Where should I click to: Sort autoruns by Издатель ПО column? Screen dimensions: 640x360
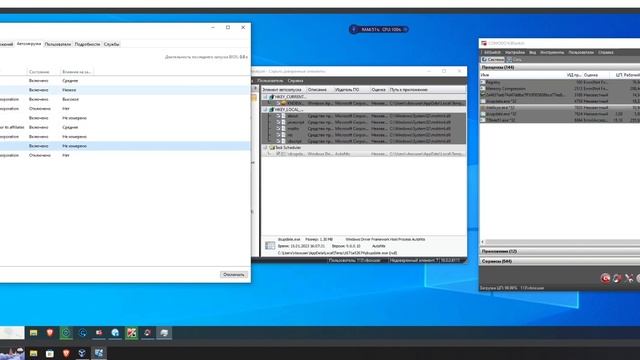coord(351,90)
